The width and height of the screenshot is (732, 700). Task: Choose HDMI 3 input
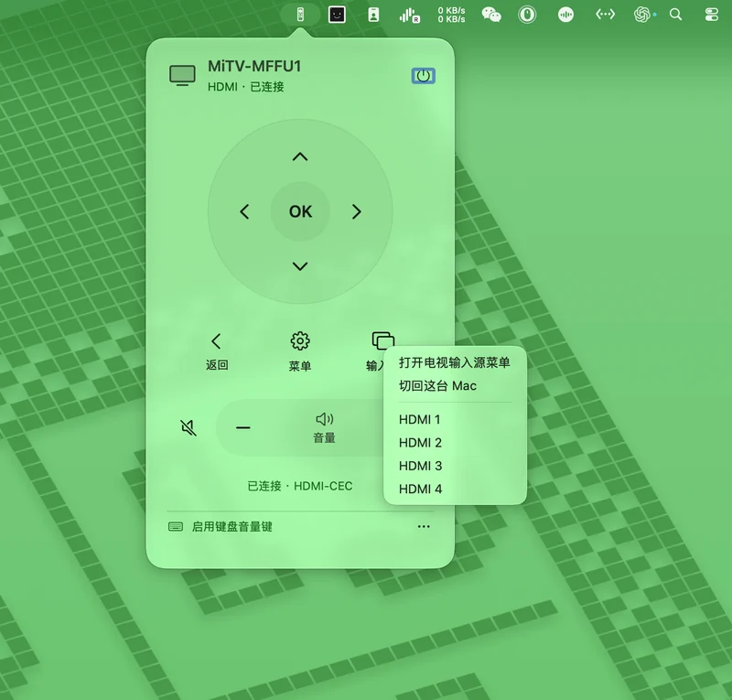[x=420, y=466]
